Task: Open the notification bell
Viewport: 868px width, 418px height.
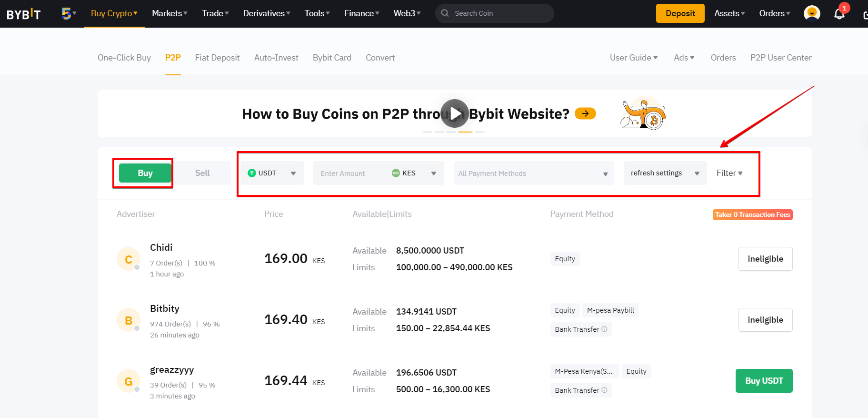Action: click(x=839, y=13)
